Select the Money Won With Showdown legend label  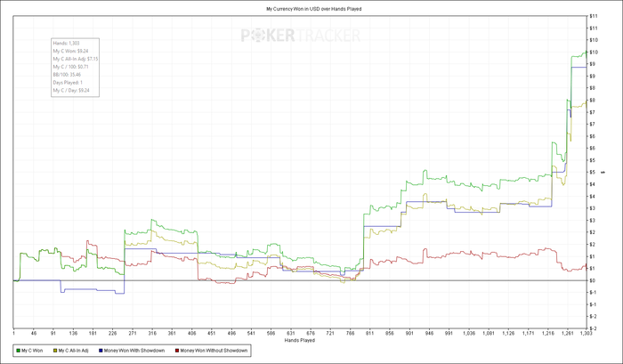point(134,351)
